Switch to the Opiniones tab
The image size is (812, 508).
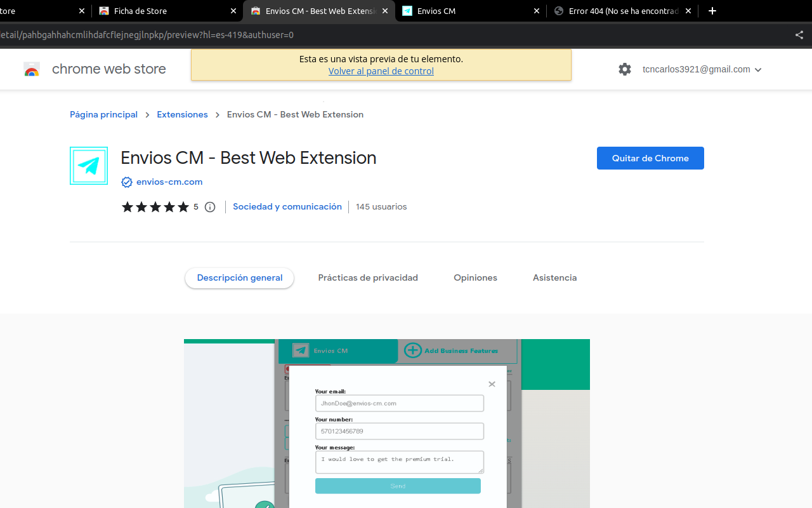(475, 277)
